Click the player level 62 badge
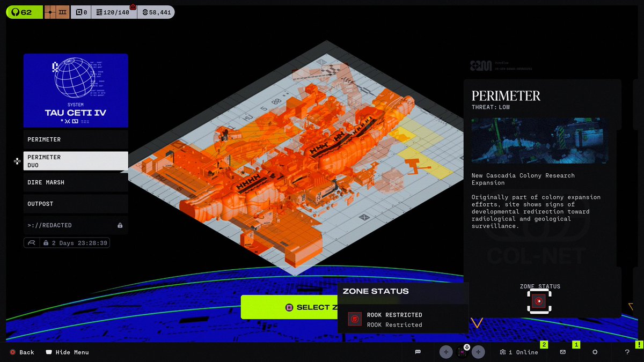The image size is (644, 362). point(24,12)
